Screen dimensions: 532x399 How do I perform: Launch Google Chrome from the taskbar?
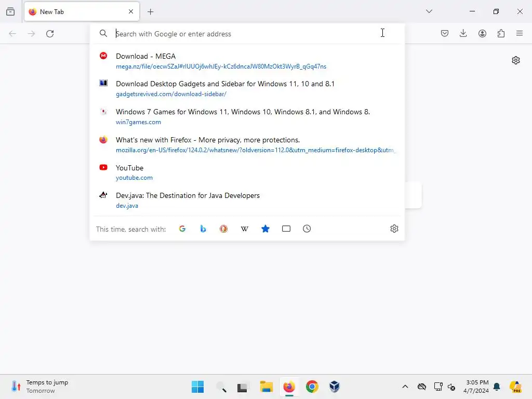(x=312, y=387)
